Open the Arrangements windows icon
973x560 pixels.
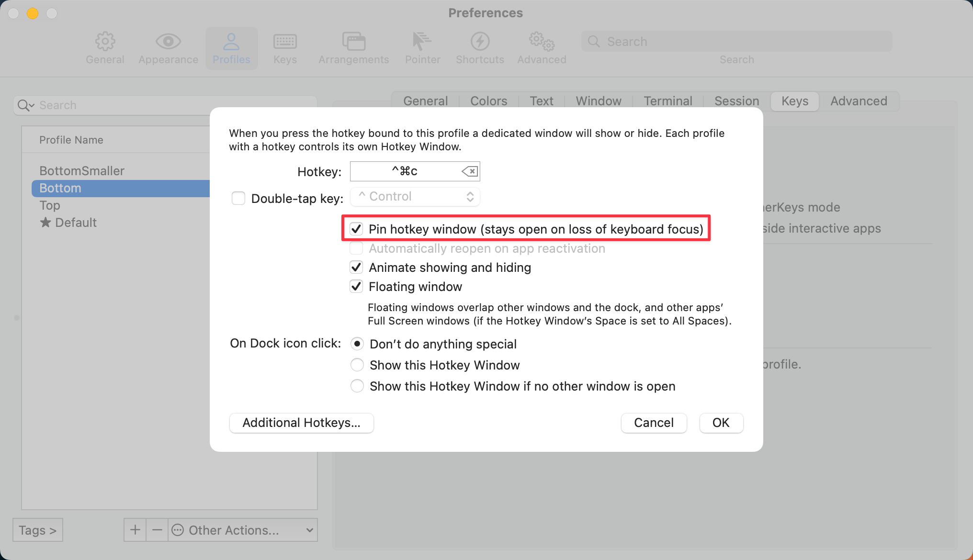point(354,42)
